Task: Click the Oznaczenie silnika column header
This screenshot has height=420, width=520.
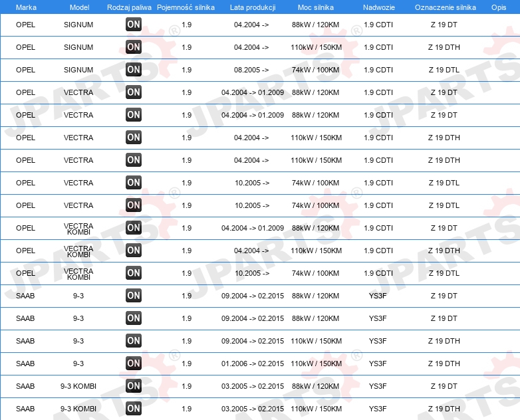Action: coord(446,7)
